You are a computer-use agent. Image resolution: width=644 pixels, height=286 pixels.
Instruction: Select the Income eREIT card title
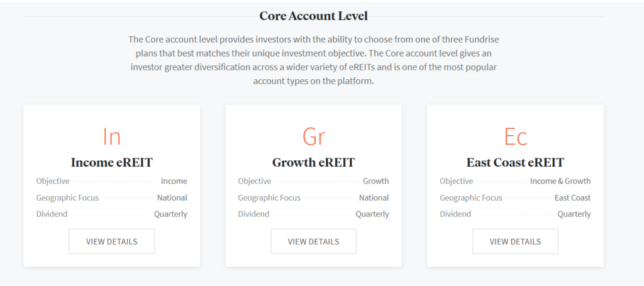tap(112, 163)
